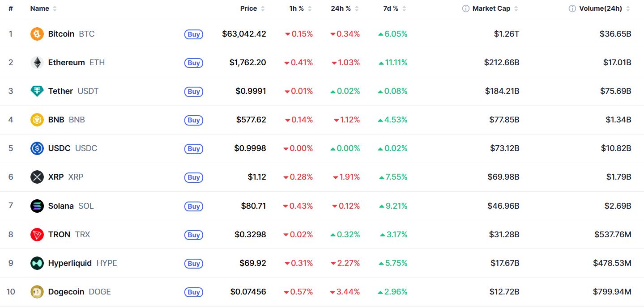Click the Solana logo icon
644x307 pixels.
37,206
